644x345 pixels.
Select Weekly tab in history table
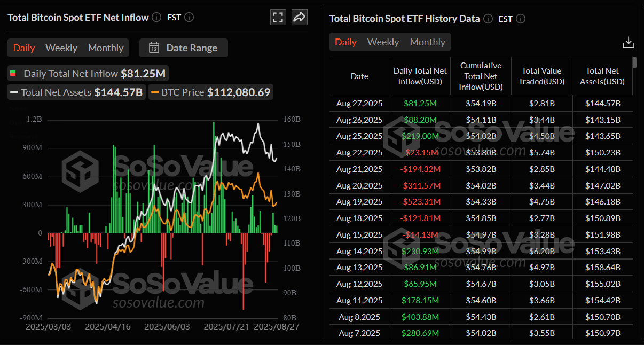383,42
